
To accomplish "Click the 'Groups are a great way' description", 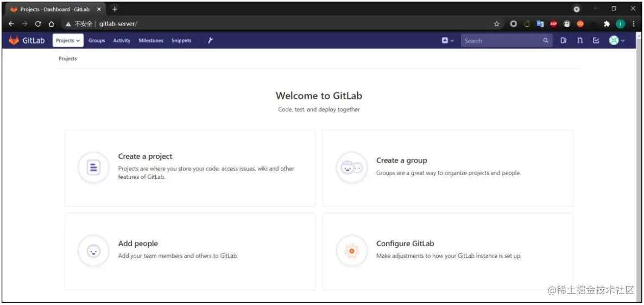I will (449, 173).
